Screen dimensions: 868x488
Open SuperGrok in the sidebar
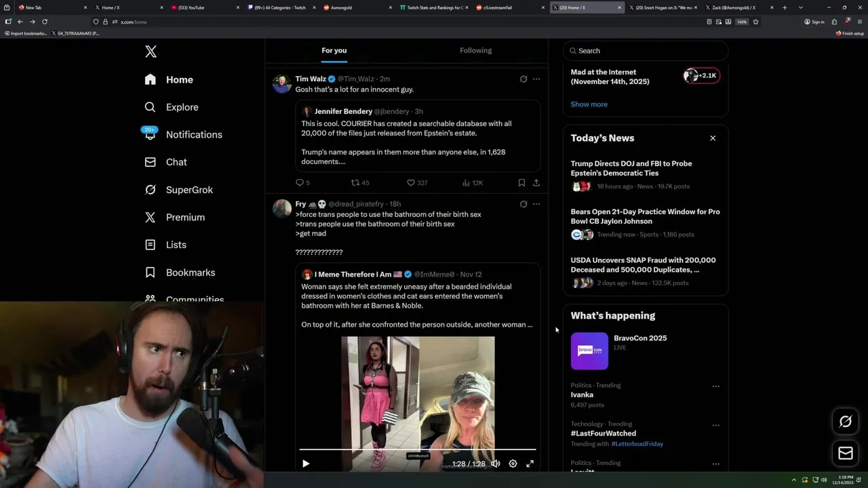[x=179, y=190]
